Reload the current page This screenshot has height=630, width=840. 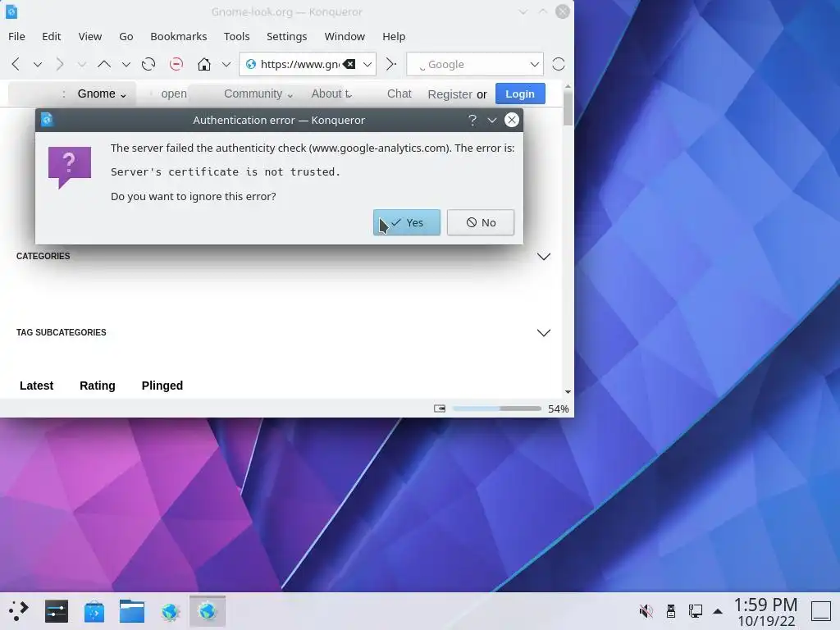(148, 64)
